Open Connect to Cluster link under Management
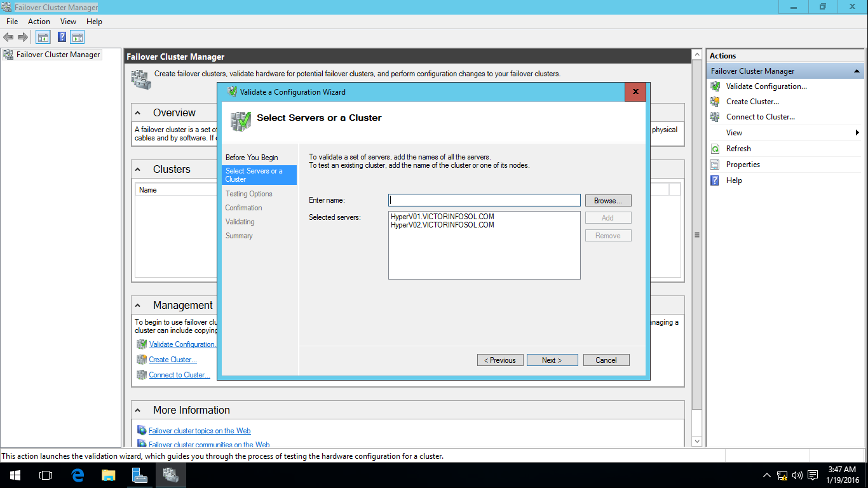The height and width of the screenshot is (488, 868). 180,375
